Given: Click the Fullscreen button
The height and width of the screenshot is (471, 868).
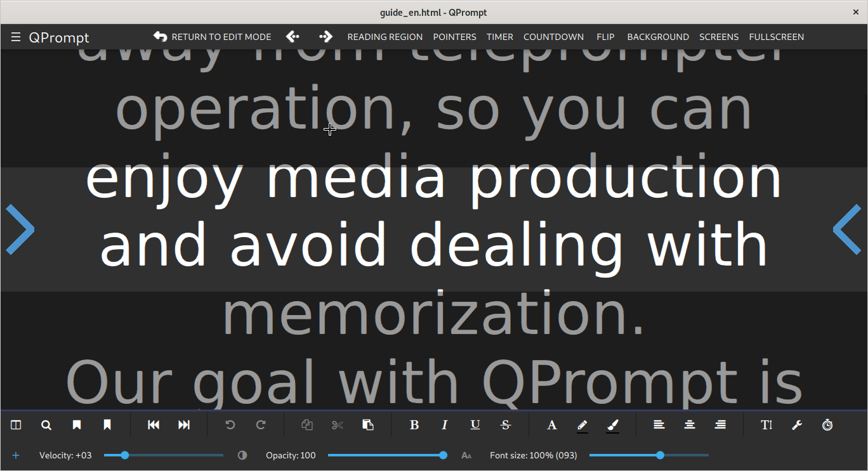Looking at the screenshot, I should point(776,37).
